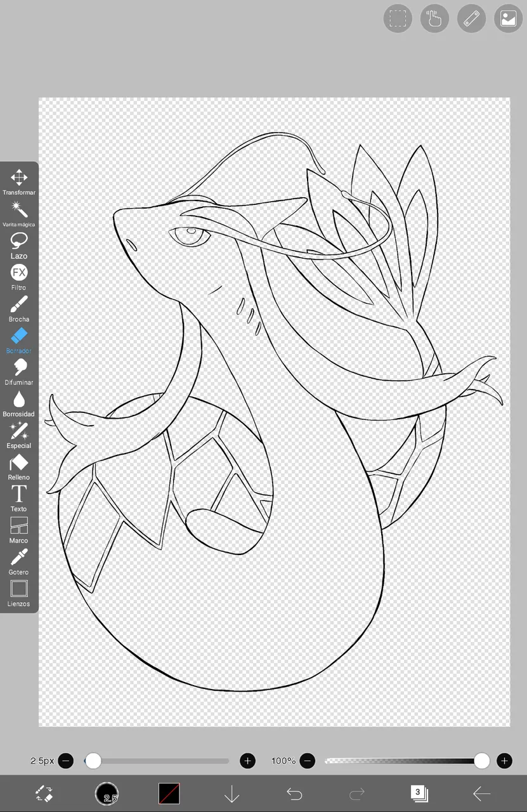
Task: Choose the Texto text tool
Action: 19,499
